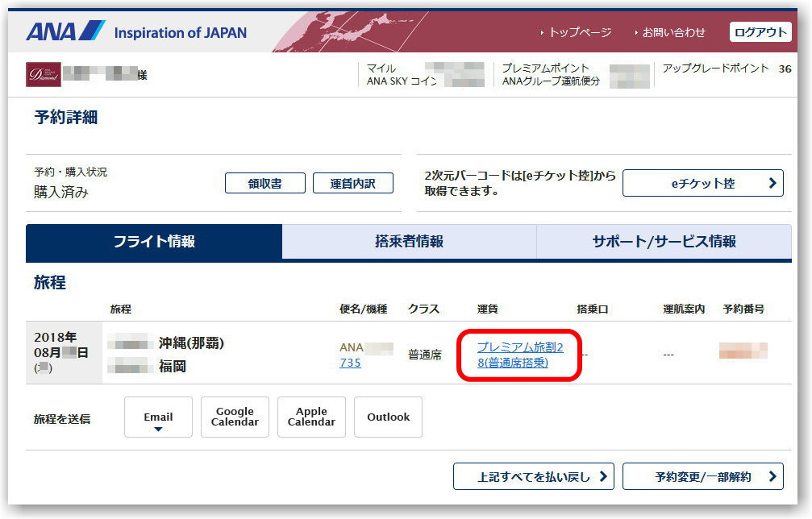Click the ANA logo
Screen dimensions: 812x519
(x=66, y=31)
